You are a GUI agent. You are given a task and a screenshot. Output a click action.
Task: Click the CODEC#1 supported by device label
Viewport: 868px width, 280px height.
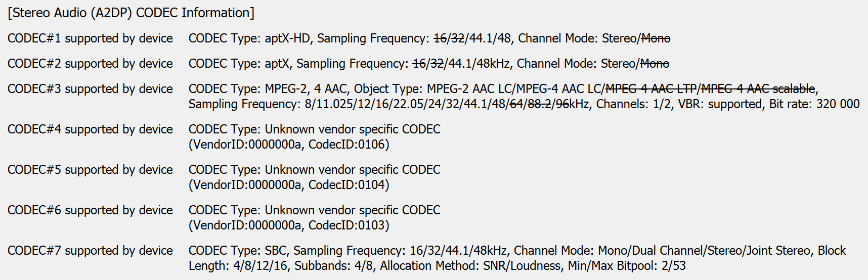point(90,38)
